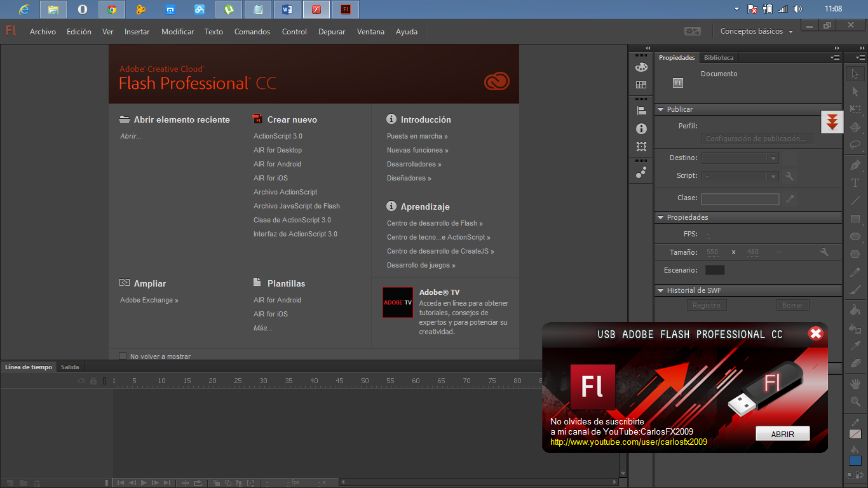Click the ABRIR button in USB popup

(783, 434)
